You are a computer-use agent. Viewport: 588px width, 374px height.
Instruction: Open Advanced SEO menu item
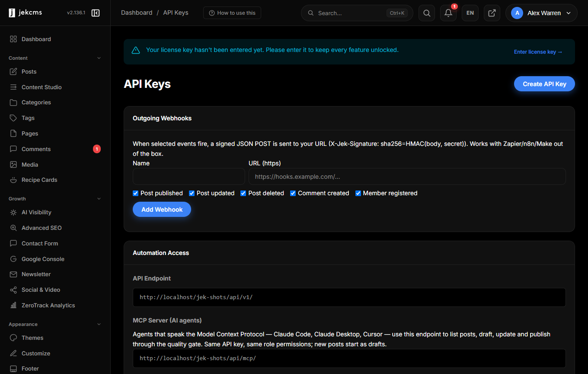(55, 228)
